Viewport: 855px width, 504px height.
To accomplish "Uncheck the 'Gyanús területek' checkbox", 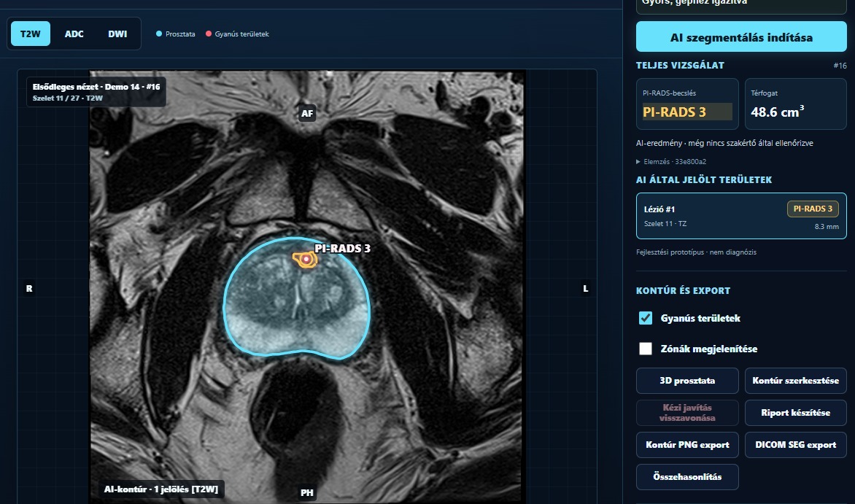I will (x=646, y=318).
